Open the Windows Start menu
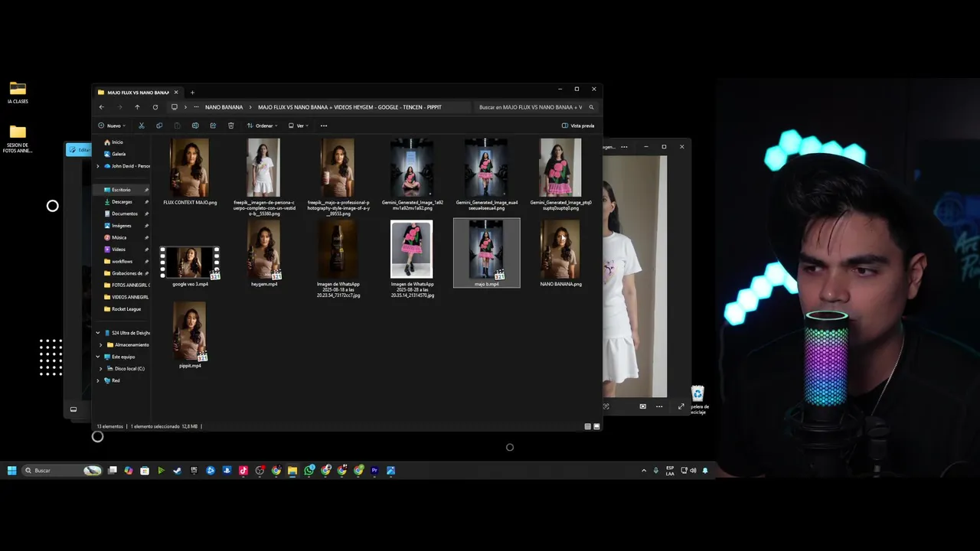The image size is (980, 551). (11, 471)
